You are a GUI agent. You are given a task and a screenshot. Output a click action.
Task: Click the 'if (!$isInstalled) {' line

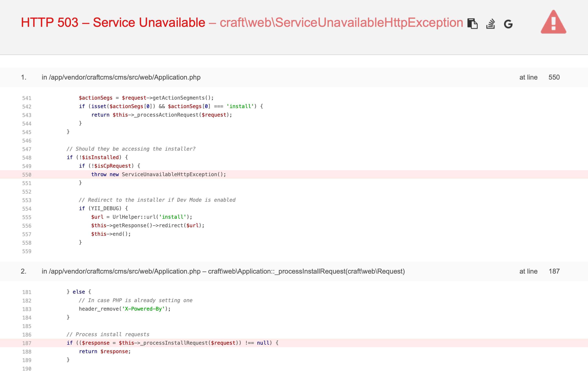point(97,157)
